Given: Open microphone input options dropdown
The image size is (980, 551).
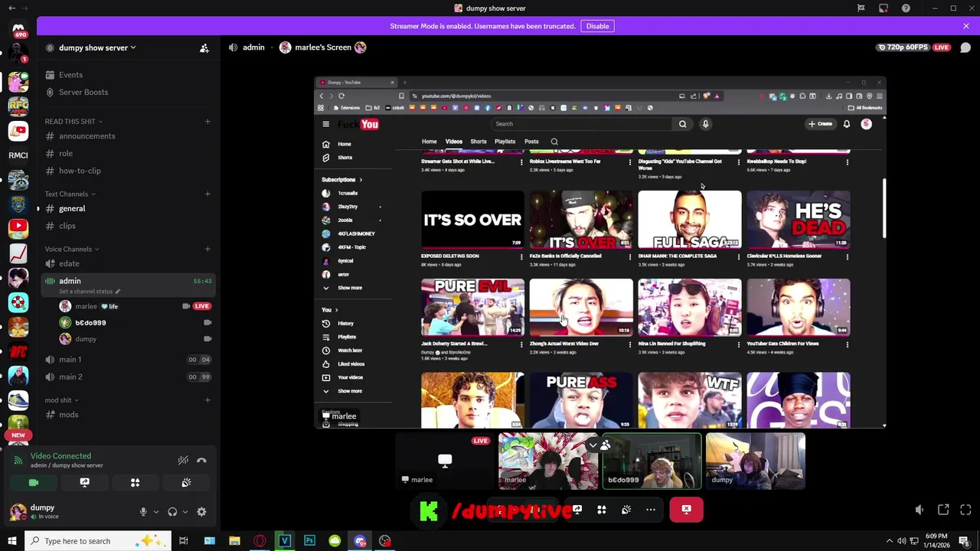Looking at the screenshot, I should [155, 512].
